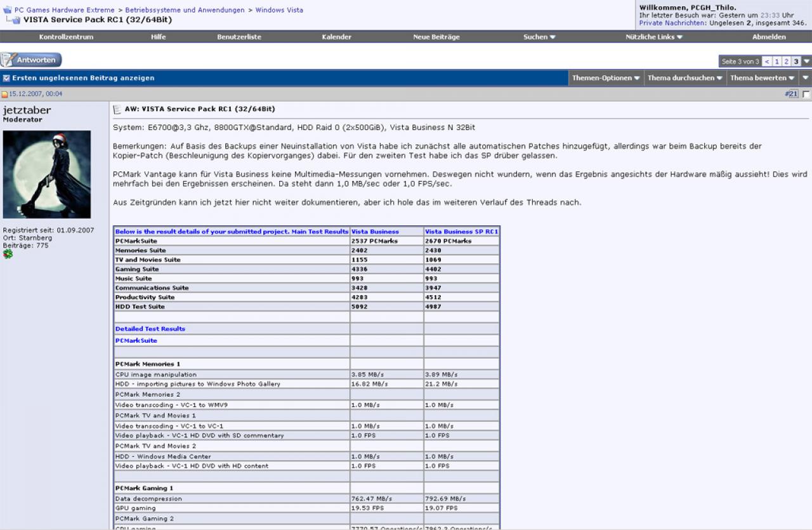The height and width of the screenshot is (530, 812).
Task: Open the page-jump arrow next to page 3
Action: click(806, 62)
